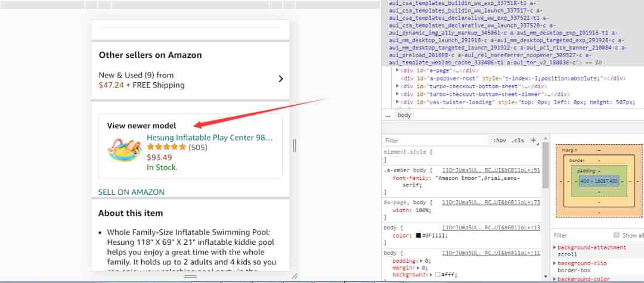
Task: Focus the Styles Filter input field
Action: click(x=435, y=141)
